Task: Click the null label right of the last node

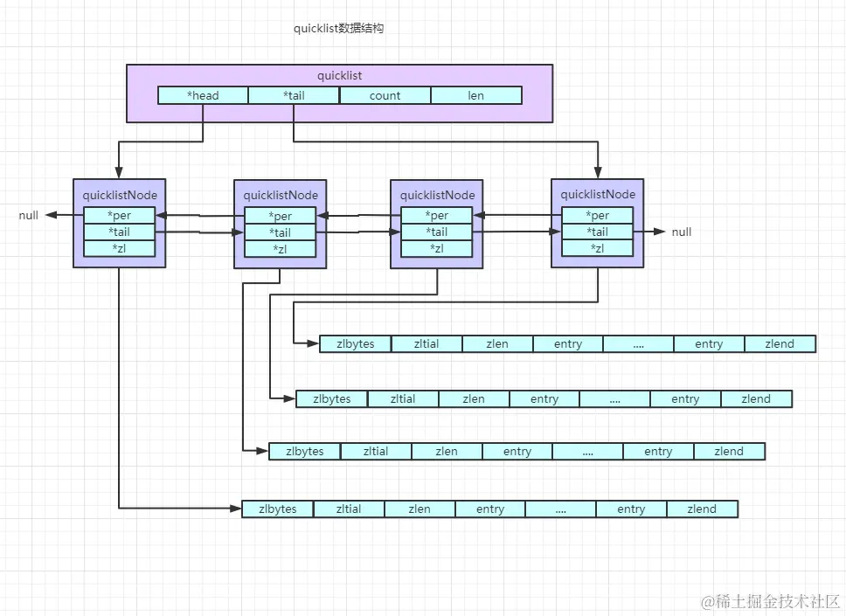Action: (682, 232)
